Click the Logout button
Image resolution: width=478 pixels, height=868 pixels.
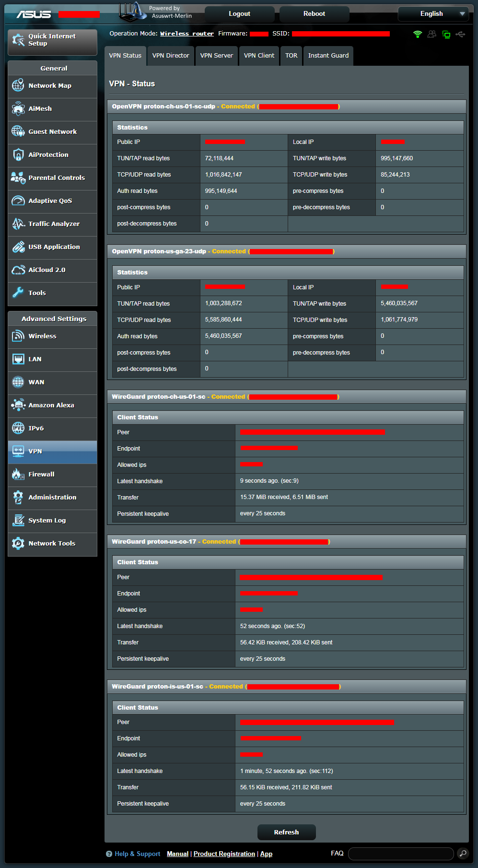[239, 14]
